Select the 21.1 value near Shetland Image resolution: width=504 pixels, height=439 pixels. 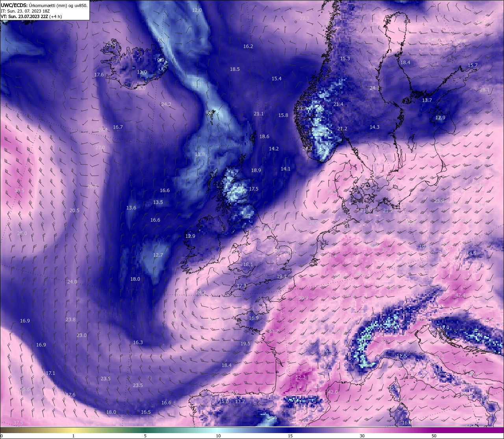tap(258, 113)
